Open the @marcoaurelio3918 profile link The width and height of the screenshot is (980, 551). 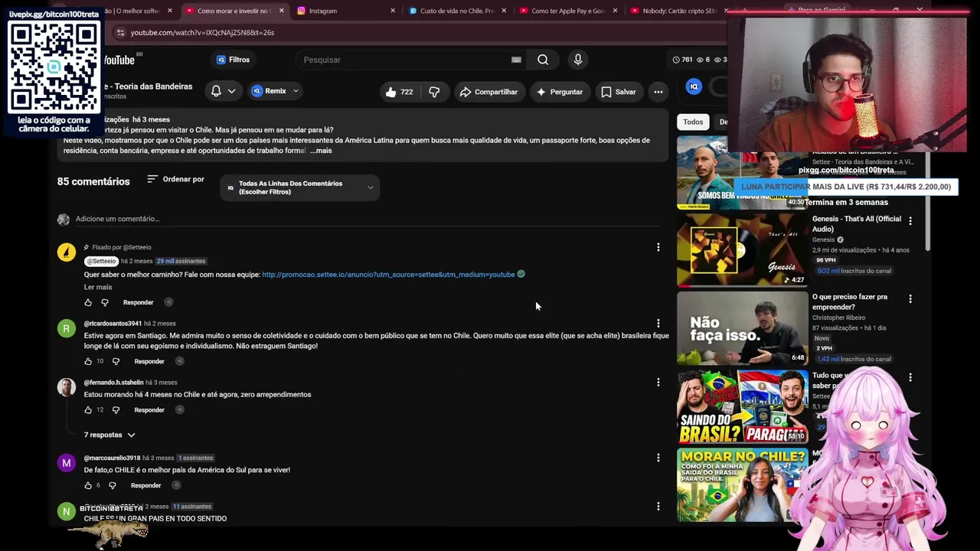(x=112, y=458)
